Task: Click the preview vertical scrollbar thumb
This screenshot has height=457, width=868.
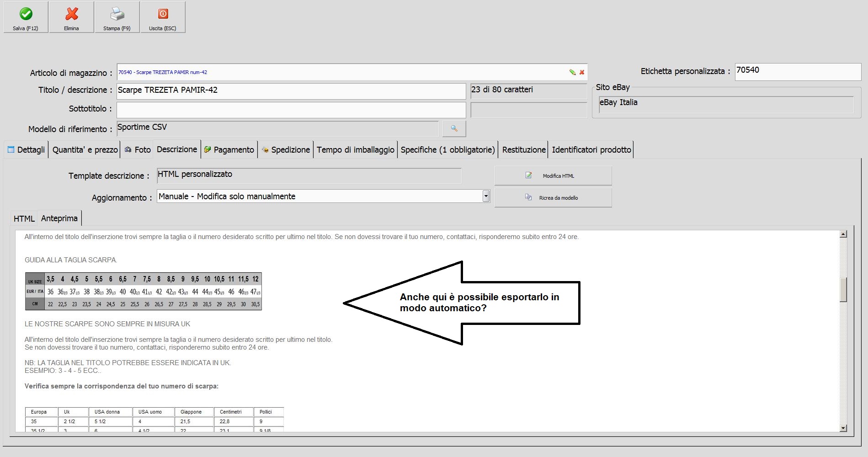Action: click(843, 289)
